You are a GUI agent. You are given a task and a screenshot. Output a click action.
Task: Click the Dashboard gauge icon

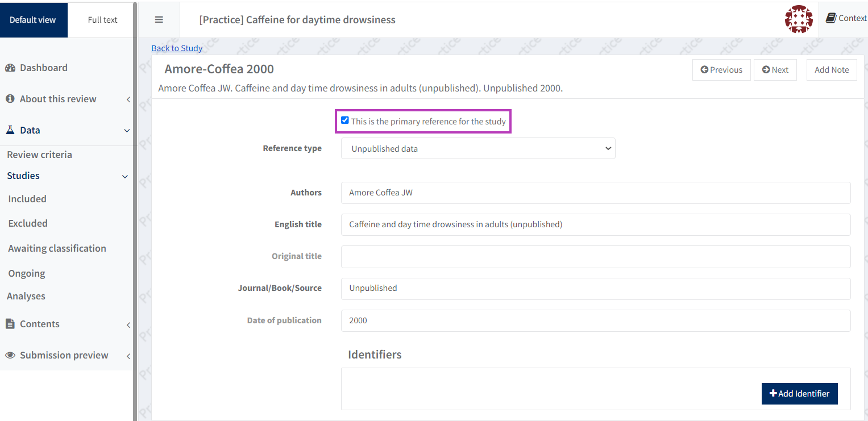coord(10,68)
